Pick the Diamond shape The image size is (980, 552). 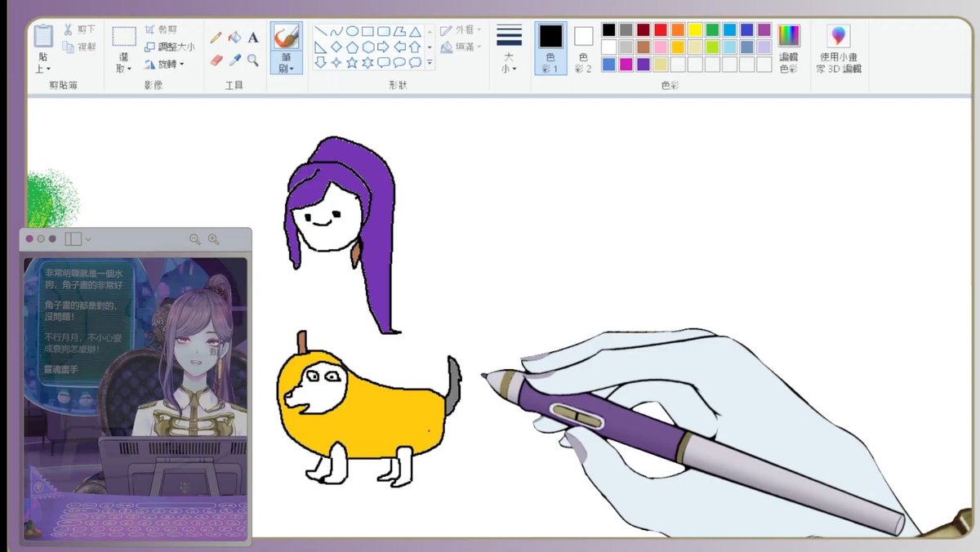pos(336,47)
